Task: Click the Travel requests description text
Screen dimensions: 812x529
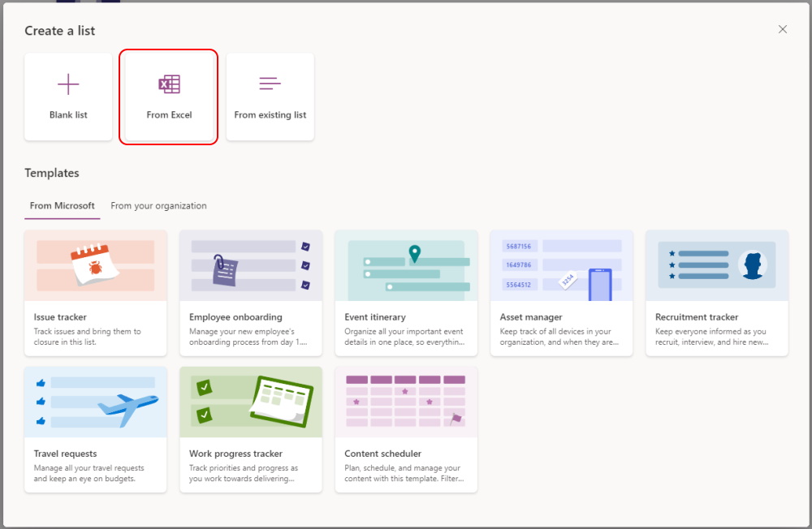Action: (89, 473)
